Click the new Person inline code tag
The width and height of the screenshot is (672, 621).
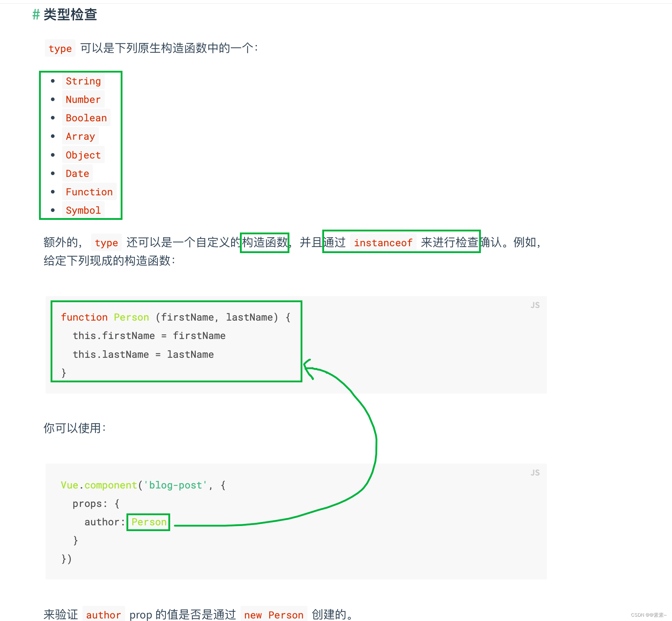tap(274, 615)
